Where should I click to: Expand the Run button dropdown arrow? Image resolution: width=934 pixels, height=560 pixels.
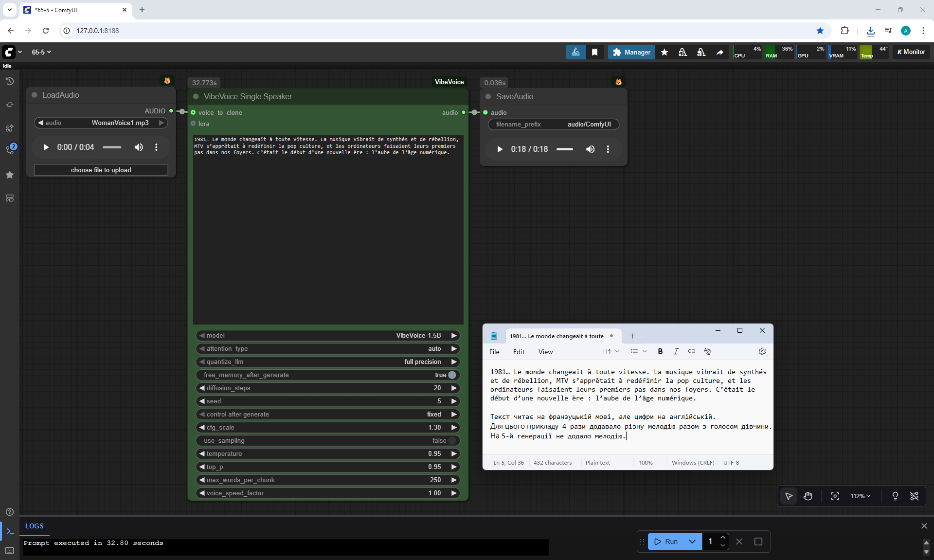tap(692, 542)
